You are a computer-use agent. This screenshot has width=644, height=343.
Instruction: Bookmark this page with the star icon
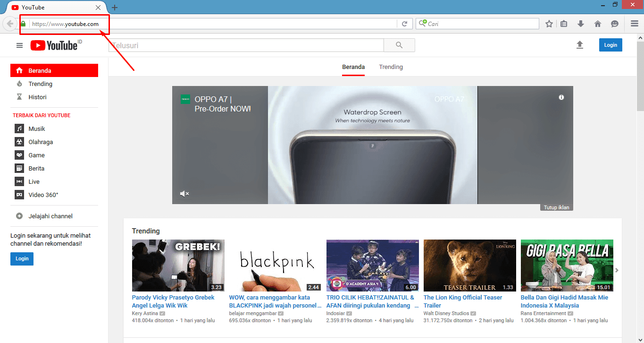[x=549, y=24]
